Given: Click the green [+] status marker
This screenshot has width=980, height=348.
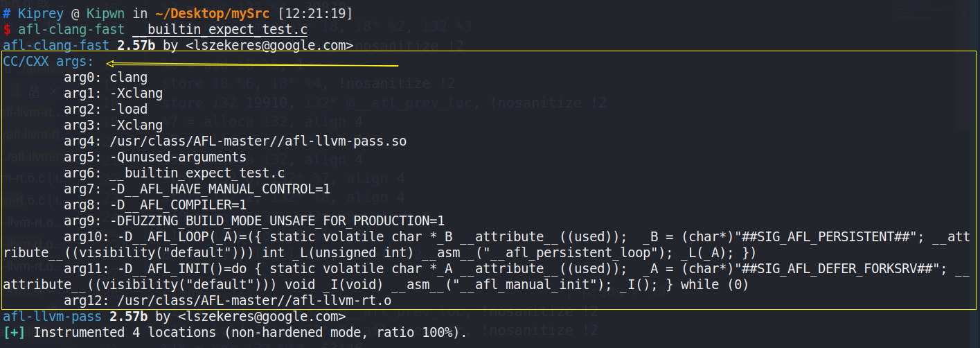Looking at the screenshot, I should coord(15,332).
